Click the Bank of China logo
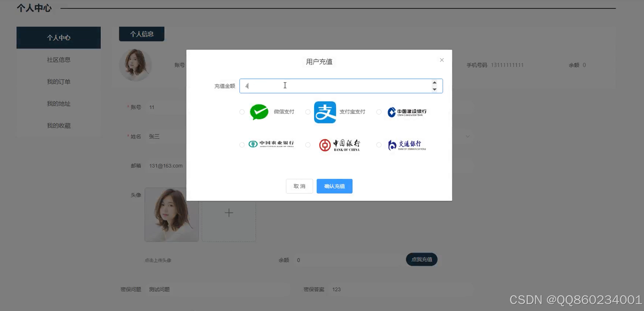Image resolution: width=644 pixels, height=311 pixels. 340,145
